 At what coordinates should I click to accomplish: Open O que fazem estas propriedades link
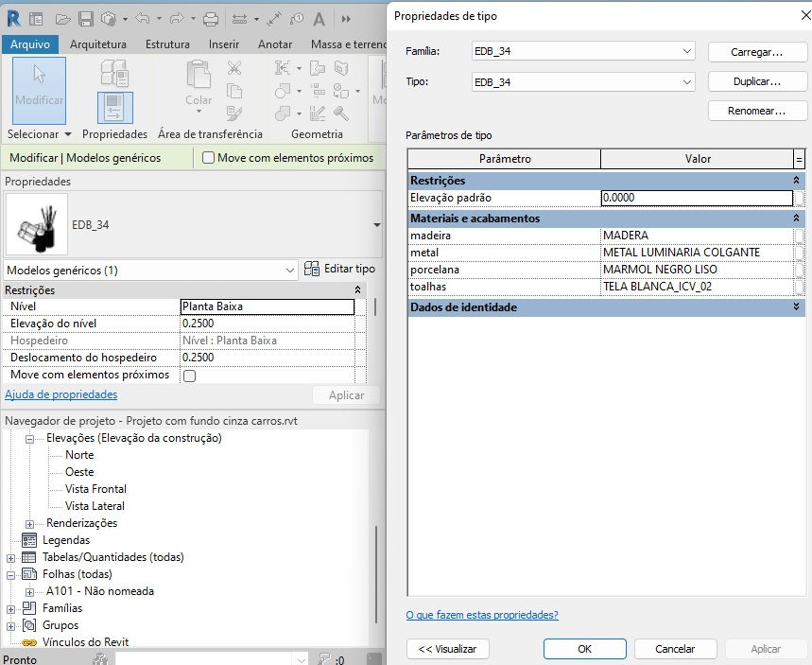click(482, 615)
